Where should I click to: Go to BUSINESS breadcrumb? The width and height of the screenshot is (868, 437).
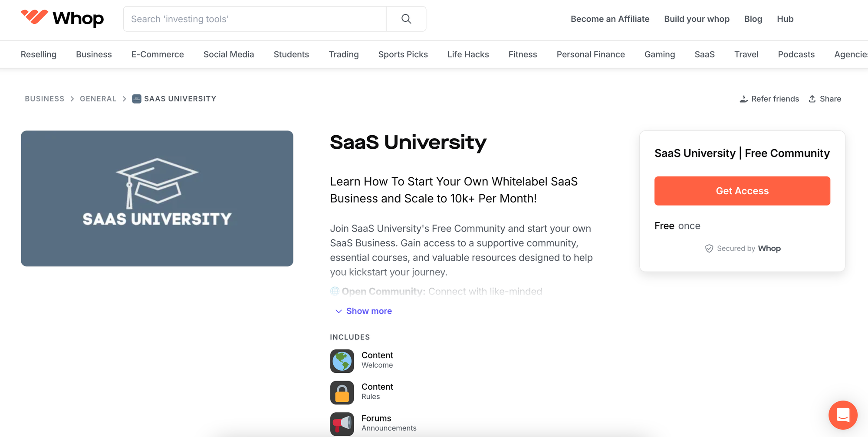click(x=44, y=99)
